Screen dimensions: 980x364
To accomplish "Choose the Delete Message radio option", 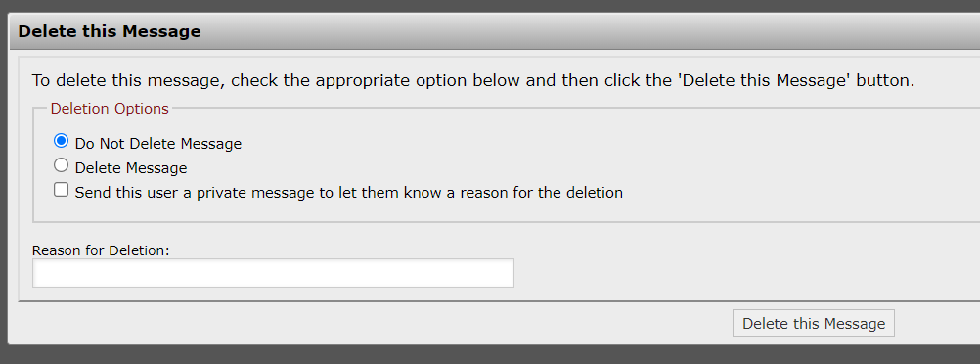I will [x=62, y=165].
